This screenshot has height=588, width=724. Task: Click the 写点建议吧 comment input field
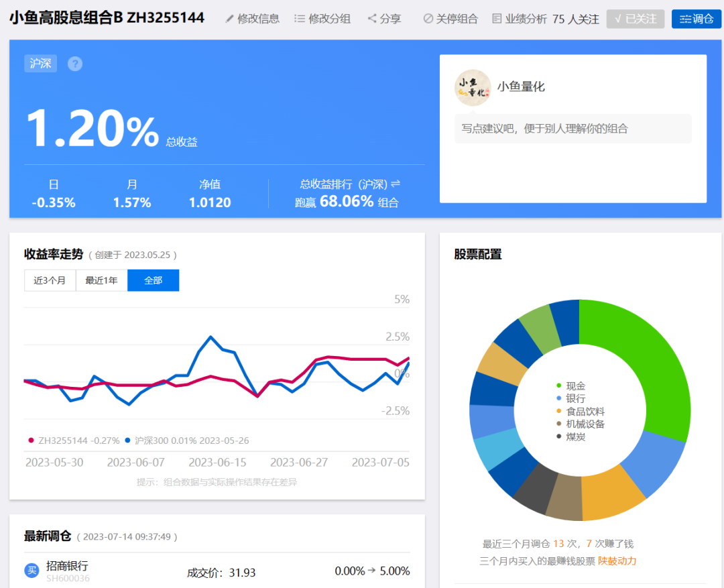coord(573,129)
